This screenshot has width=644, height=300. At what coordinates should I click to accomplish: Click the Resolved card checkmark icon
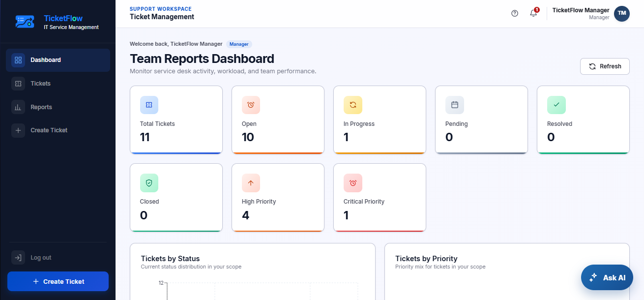pos(556,105)
